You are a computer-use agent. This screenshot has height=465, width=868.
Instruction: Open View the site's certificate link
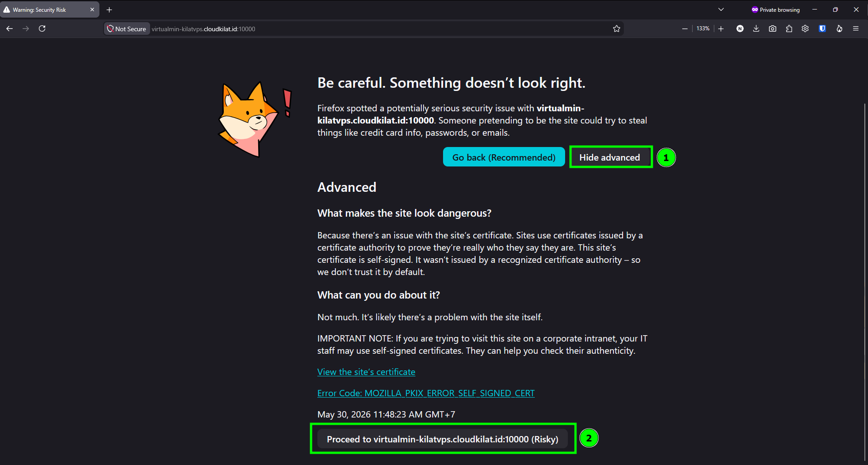pyautogui.click(x=366, y=372)
